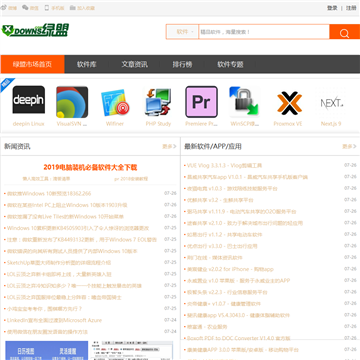Image resolution: width=360 pixels, height=360 pixels.
Task: Open the Premiere Pro app icon
Action: [x=201, y=102]
